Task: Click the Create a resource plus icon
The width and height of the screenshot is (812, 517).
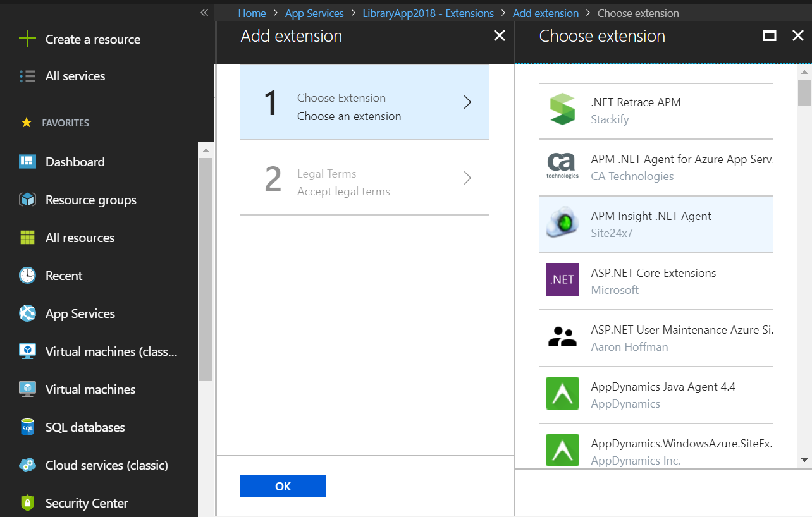Action: pos(27,39)
